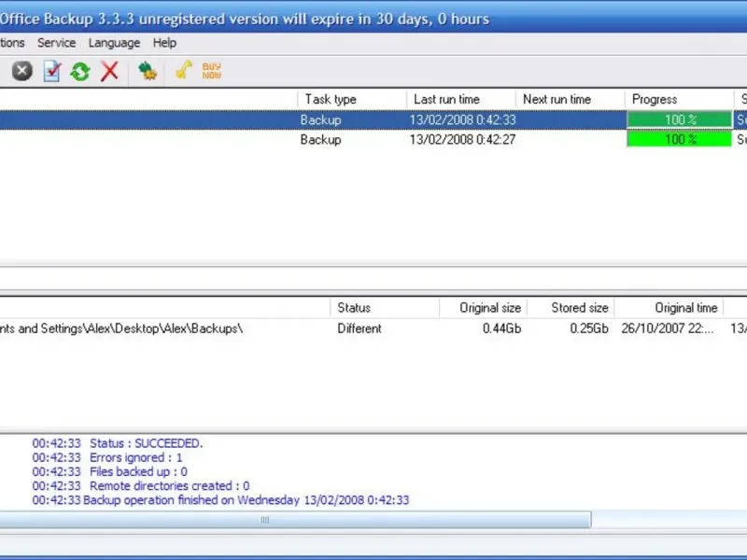
Task: Click the Buy Now toolbar icon
Action: [x=212, y=71]
